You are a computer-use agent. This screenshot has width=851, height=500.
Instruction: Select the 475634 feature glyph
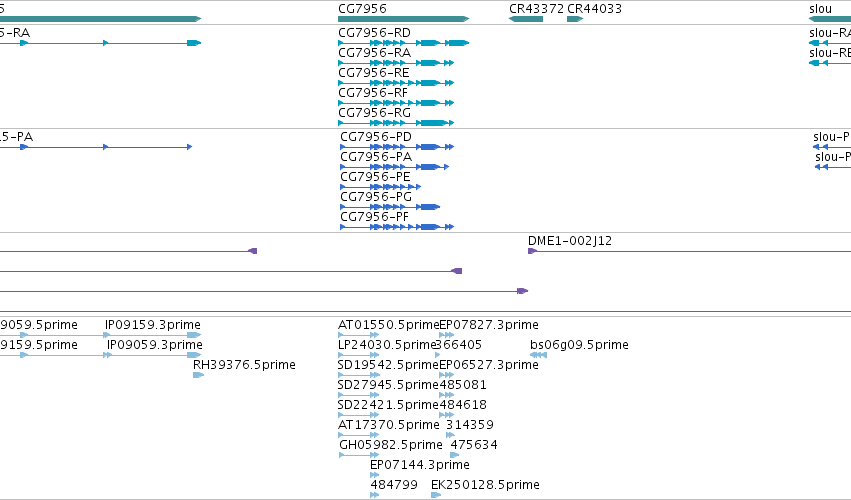(455, 455)
